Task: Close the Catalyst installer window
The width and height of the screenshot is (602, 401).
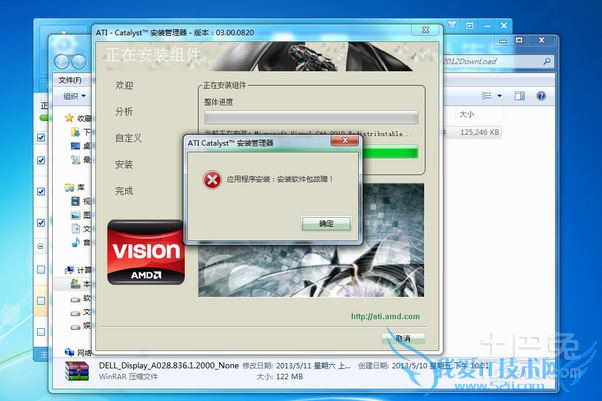Action: [425, 30]
